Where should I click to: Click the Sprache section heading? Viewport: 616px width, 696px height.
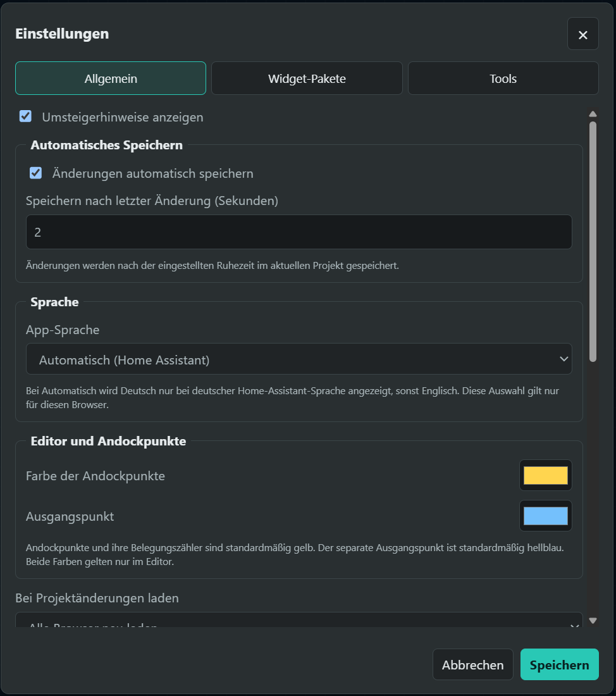tap(54, 302)
